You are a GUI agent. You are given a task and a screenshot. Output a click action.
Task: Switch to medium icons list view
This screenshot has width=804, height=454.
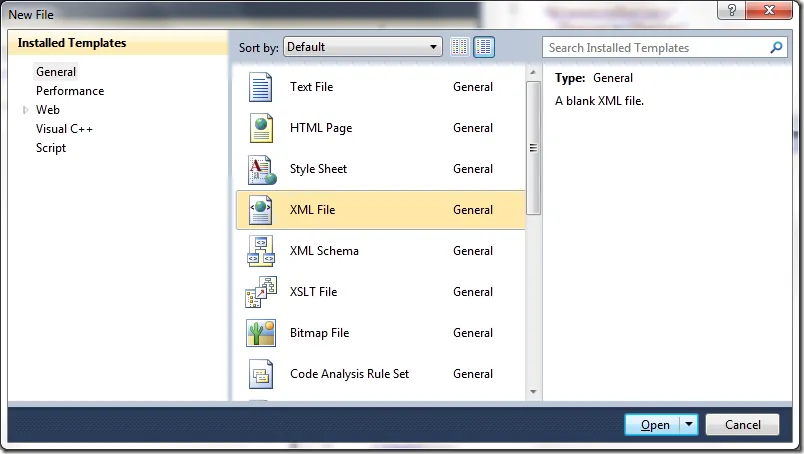484,47
